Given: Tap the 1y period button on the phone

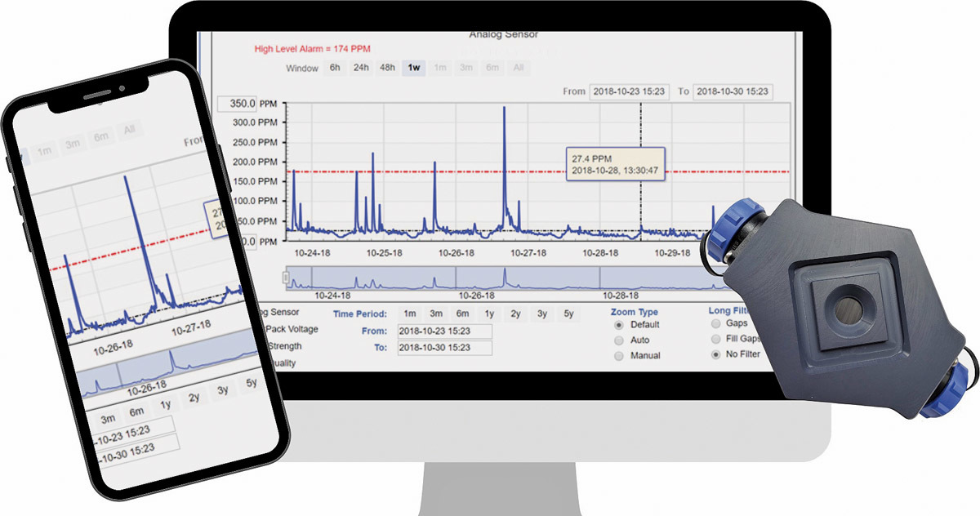Looking at the screenshot, I should [166, 405].
